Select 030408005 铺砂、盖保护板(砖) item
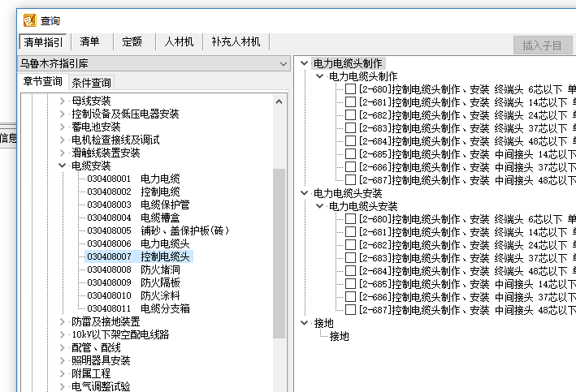The height and width of the screenshot is (392, 576). click(158, 230)
